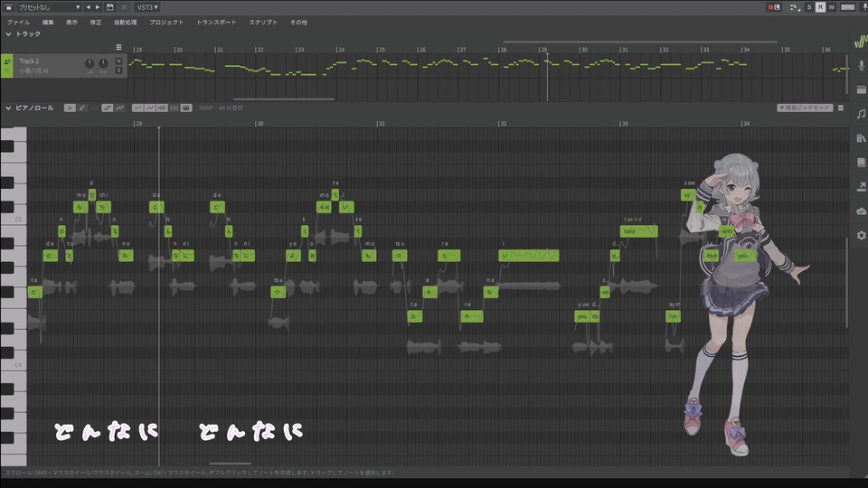Viewport: 868px width, 488px height.
Task: Open the 修正 menu
Action: pos(96,22)
